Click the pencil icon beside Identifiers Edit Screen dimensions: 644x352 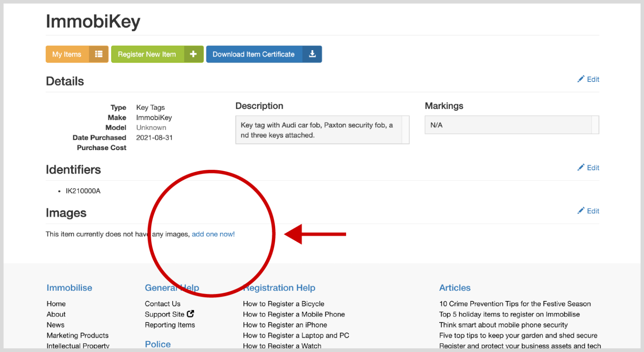tap(581, 167)
